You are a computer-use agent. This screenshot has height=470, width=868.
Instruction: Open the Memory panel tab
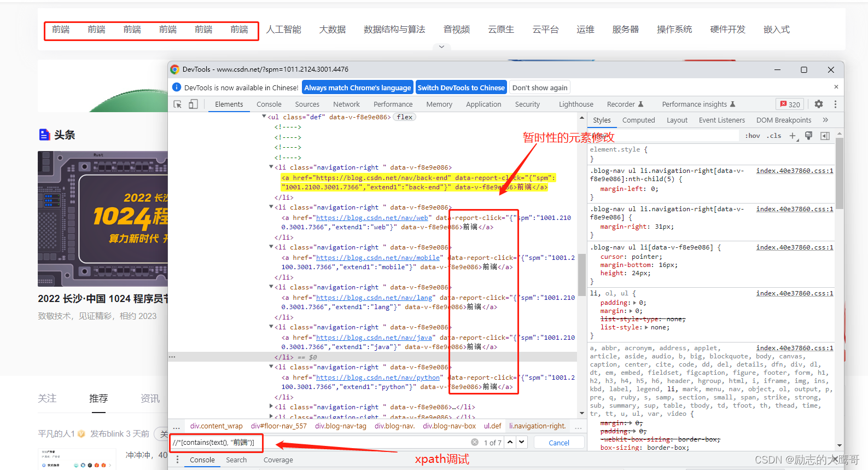tap(439, 104)
